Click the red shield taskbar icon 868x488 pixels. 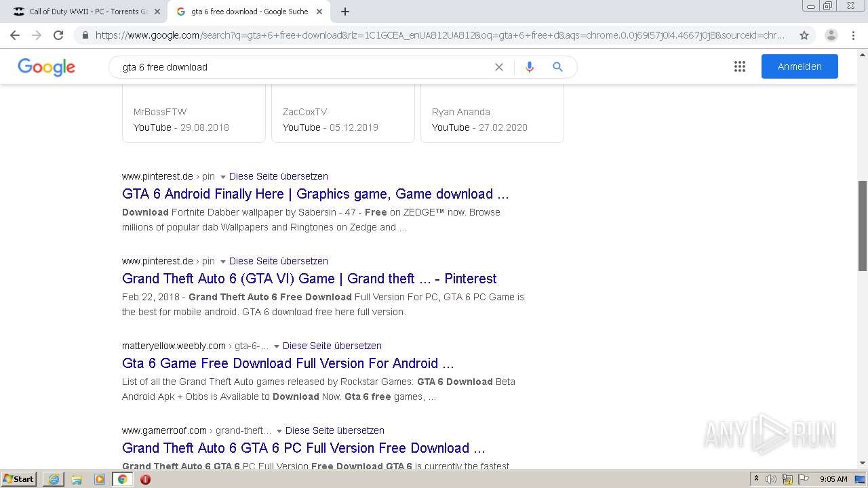click(x=145, y=479)
